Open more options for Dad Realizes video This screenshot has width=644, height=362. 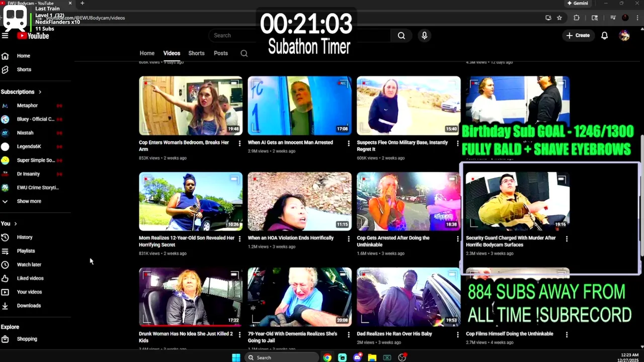[457, 334]
